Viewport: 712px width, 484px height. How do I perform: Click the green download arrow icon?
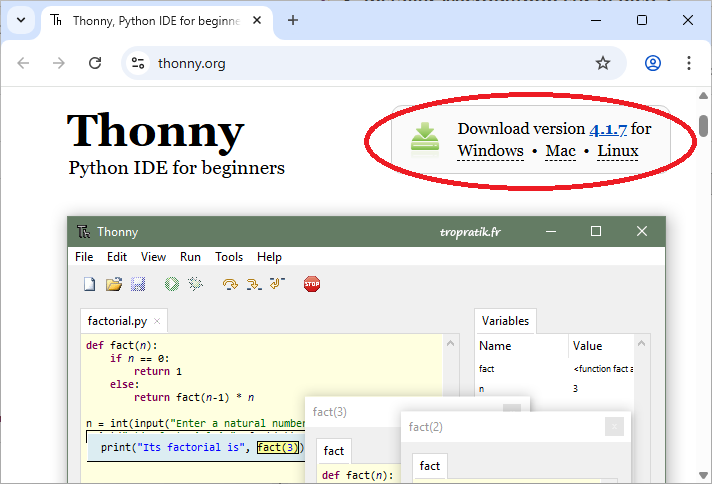425,139
